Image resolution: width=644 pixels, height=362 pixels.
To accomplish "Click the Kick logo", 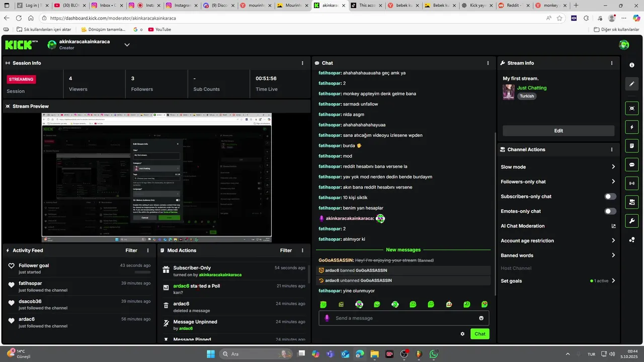I will 21,45.
